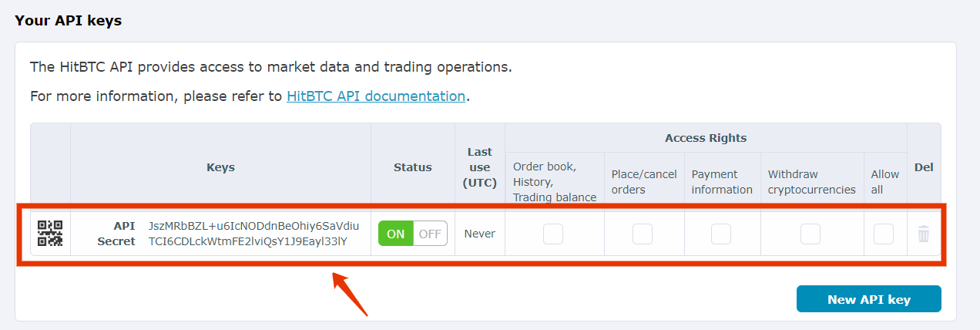Enable Withdraw cryptocurrencies access checkbox

click(x=811, y=234)
